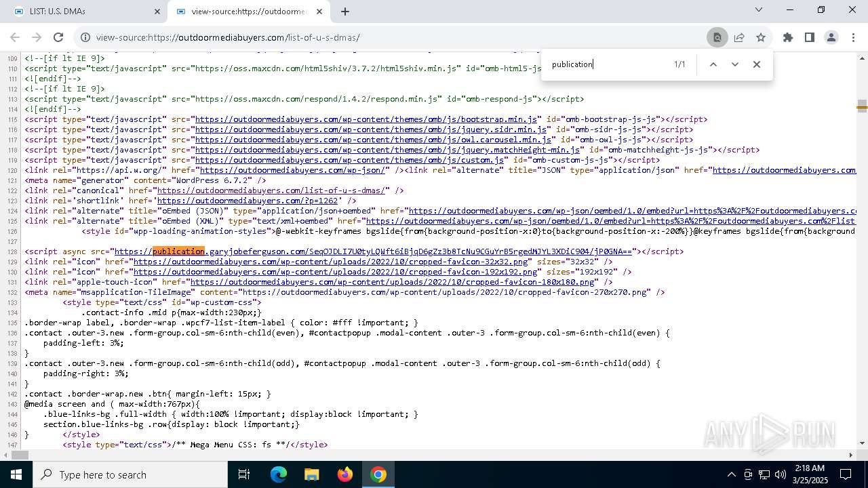This screenshot has width=868, height=488.
Task: Open Task View on the taskbar
Action: click(244, 474)
